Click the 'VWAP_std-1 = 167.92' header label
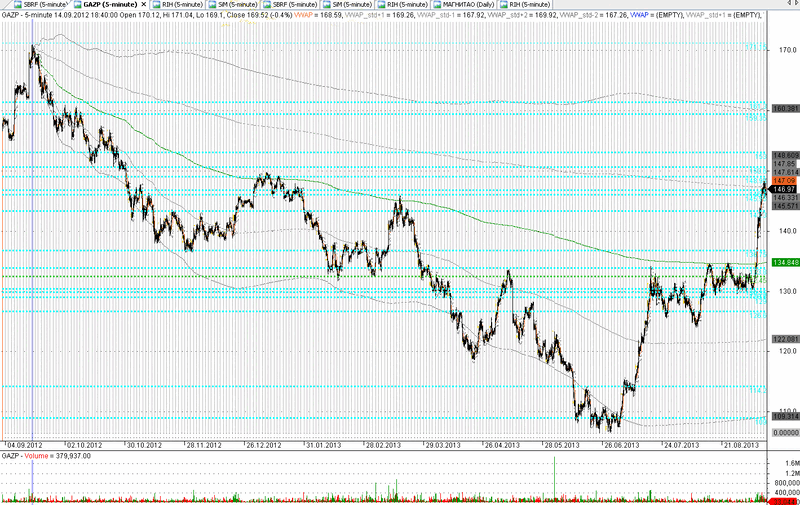800x505 pixels. pyautogui.click(x=451, y=15)
